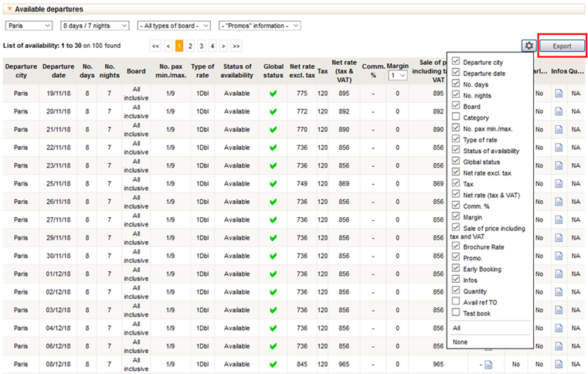Click the Infos document icon for 19/11/18
This screenshot has height=374, width=588.
point(558,93)
